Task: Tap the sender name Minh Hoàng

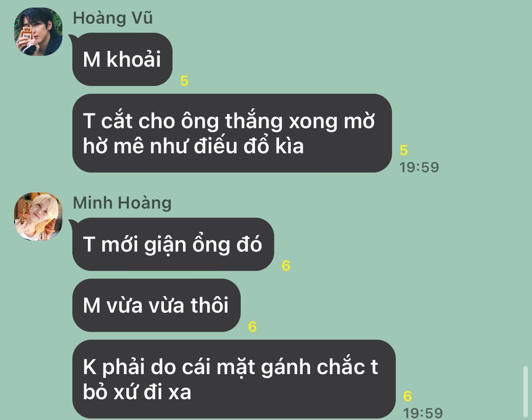Action: pyautogui.click(x=122, y=203)
